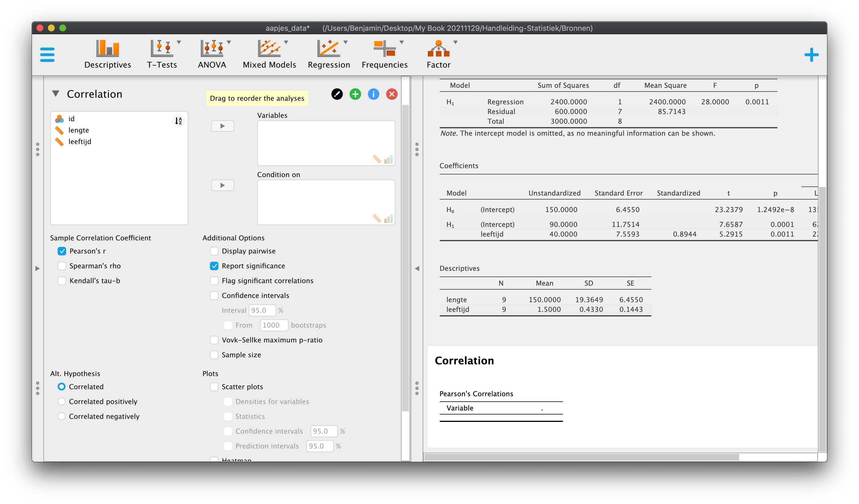859x504 pixels.
Task: Show analysis info with blue i icon
Action: (373, 94)
